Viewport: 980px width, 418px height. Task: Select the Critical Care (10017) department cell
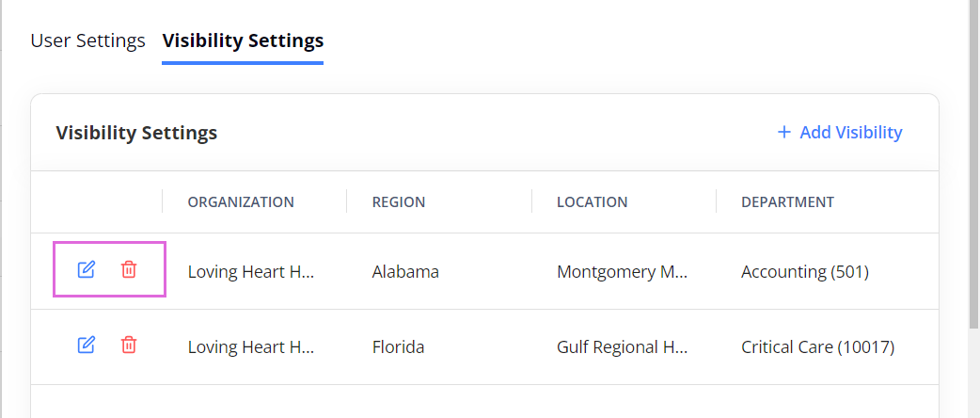(818, 346)
